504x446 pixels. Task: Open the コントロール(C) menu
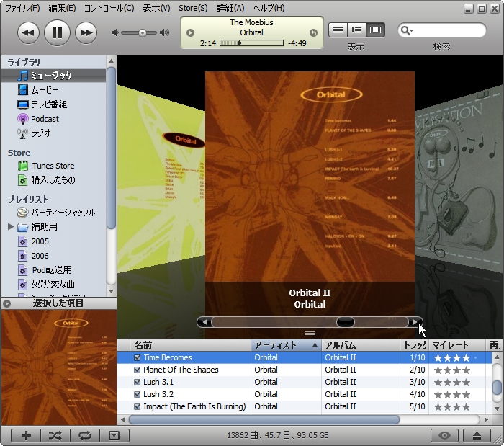109,8
